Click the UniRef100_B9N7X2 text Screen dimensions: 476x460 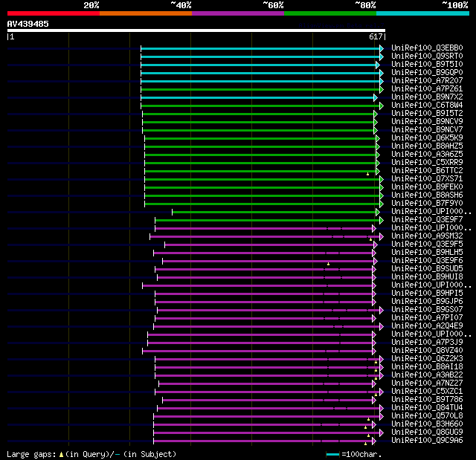pyautogui.click(x=427, y=97)
